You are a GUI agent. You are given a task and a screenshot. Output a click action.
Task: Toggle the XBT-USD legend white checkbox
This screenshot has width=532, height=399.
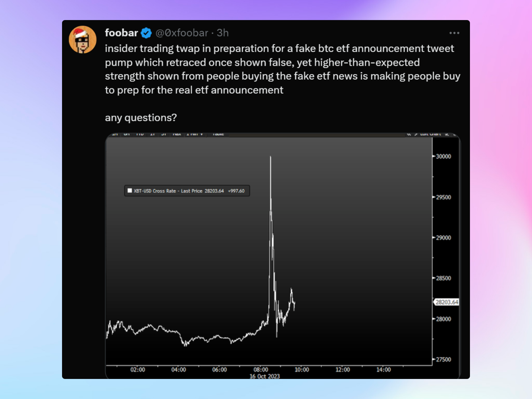[130, 191]
